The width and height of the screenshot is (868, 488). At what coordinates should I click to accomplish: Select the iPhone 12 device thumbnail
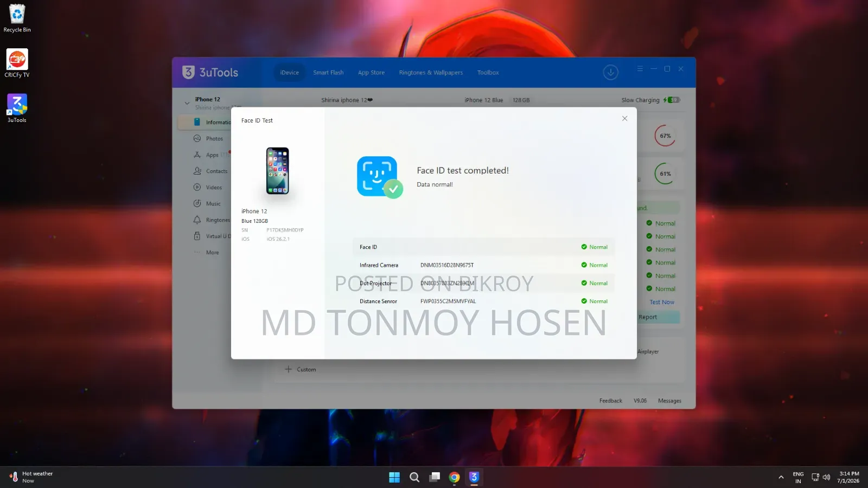coord(277,171)
